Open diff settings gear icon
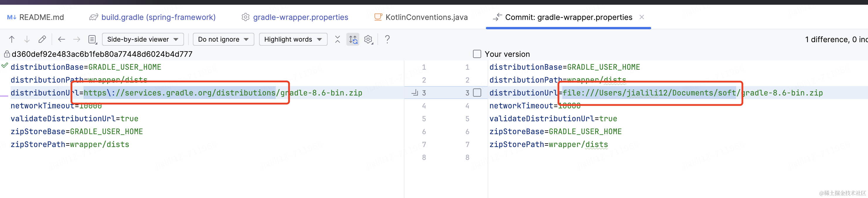 point(368,40)
